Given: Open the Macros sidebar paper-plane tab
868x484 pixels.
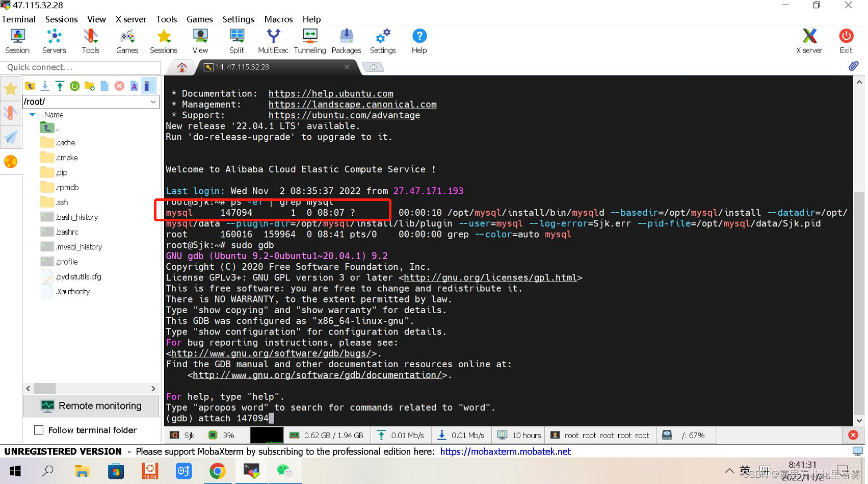Looking at the screenshot, I should tap(11, 137).
